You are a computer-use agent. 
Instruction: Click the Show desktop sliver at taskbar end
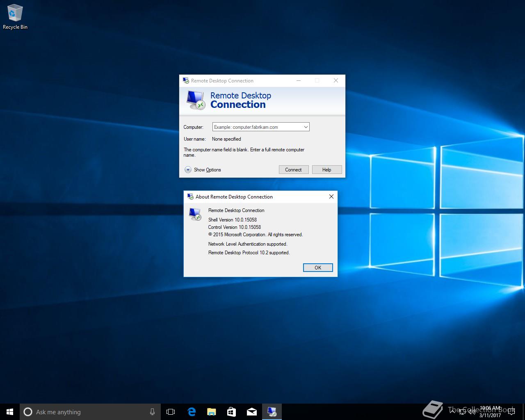pos(523,412)
